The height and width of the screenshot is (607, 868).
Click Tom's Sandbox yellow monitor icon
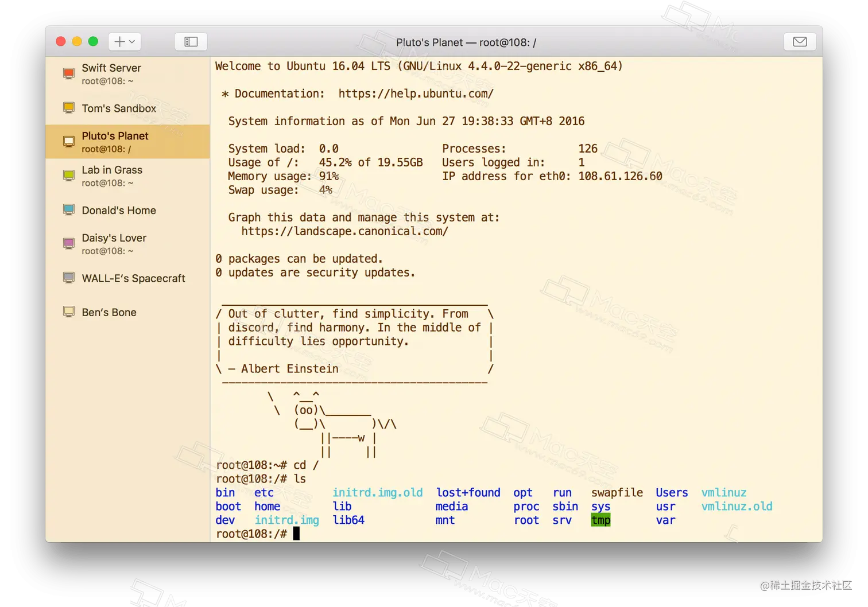coord(69,108)
